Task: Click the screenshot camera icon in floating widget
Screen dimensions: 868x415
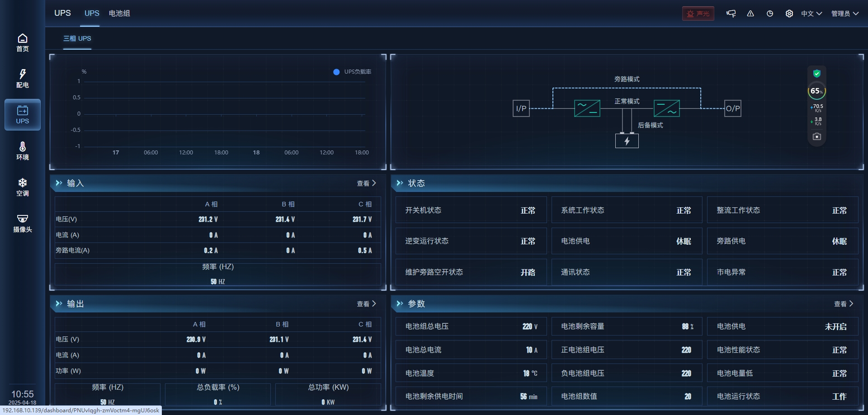Action: 817,136
